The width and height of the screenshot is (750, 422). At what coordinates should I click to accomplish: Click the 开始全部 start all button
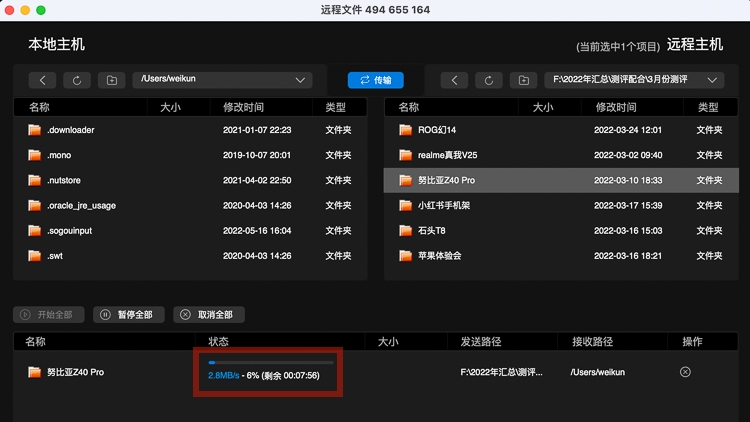[x=49, y=315]
